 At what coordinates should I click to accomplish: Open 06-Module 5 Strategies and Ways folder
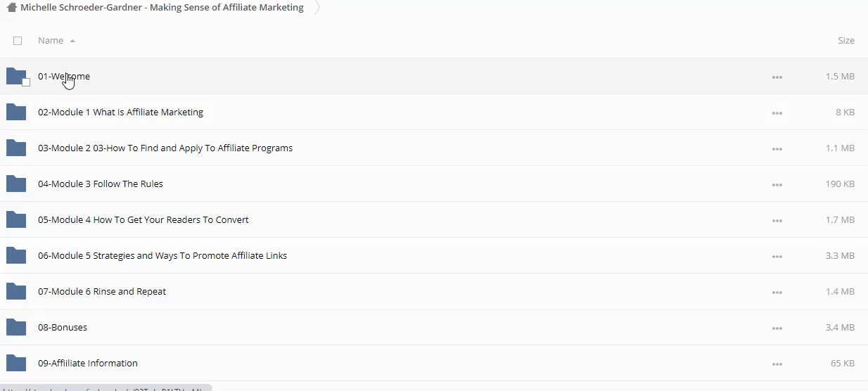click(162, 255)
